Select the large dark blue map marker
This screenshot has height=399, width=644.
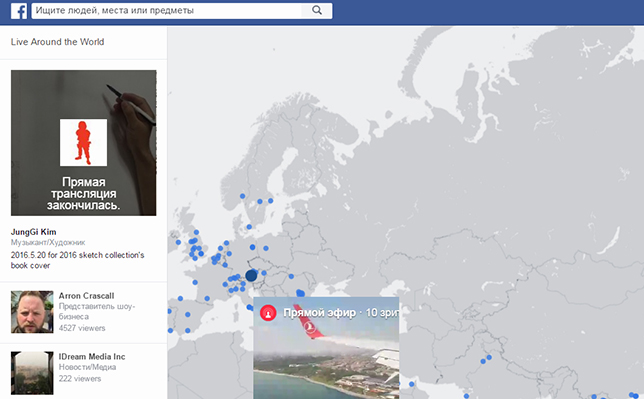click(x=251, y=276)
